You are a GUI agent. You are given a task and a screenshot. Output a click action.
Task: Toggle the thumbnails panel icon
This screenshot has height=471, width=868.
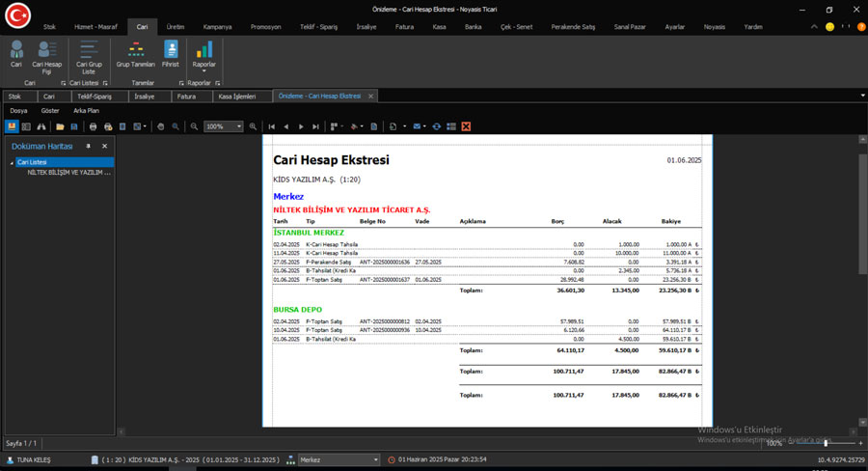coord(26,126)
